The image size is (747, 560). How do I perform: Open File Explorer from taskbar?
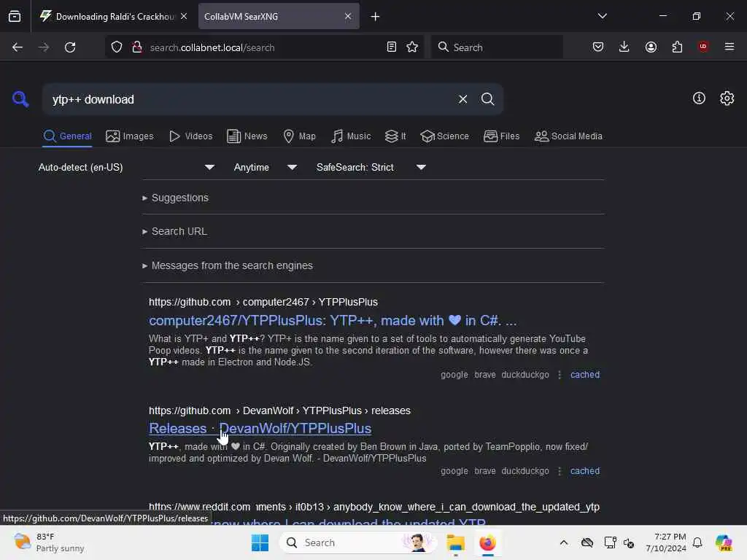pyautogui.click(x=455, y=542)
